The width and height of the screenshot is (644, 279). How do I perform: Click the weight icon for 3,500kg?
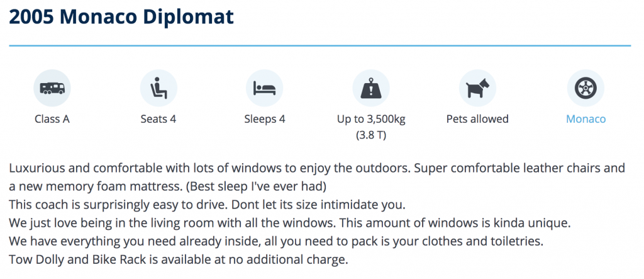click(371, 88)
